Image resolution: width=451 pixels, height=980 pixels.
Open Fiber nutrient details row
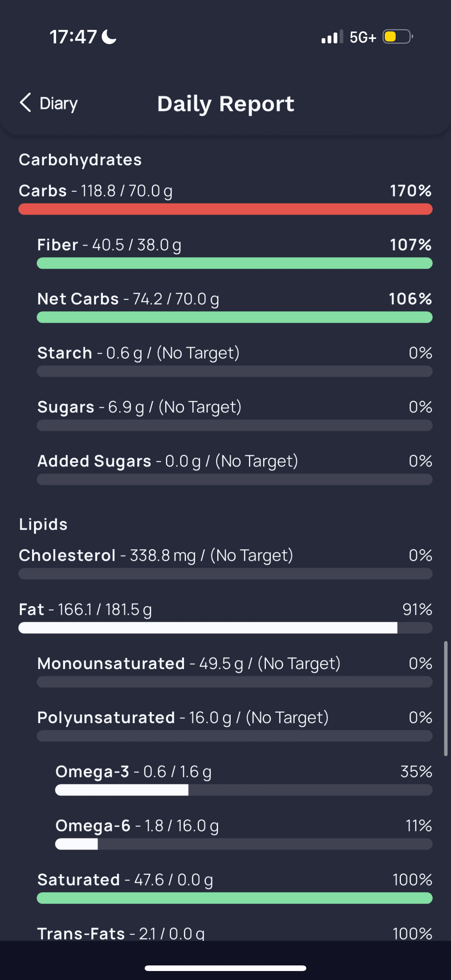(x=234, y=253)
